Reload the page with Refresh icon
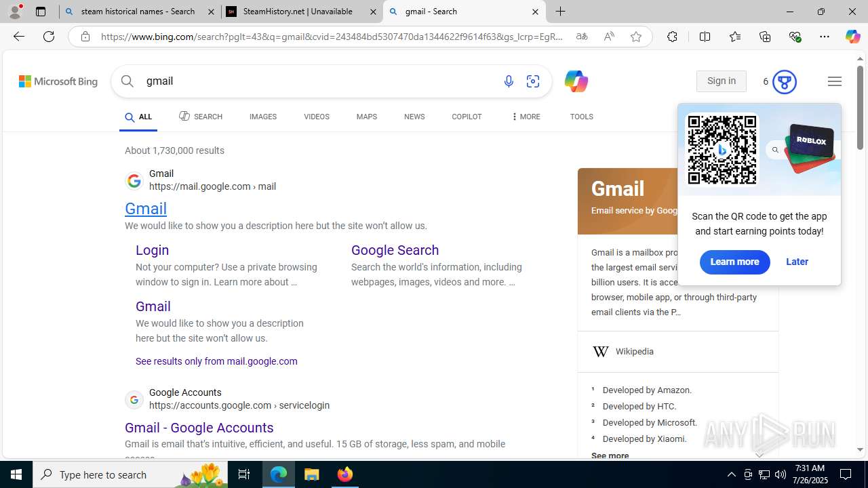Image resolution: width=868 pixels, height=488 pixels. point(49,37)
